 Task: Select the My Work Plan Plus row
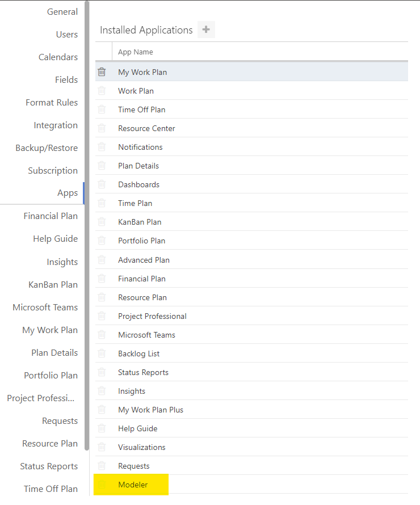click(x=251, y=409)
